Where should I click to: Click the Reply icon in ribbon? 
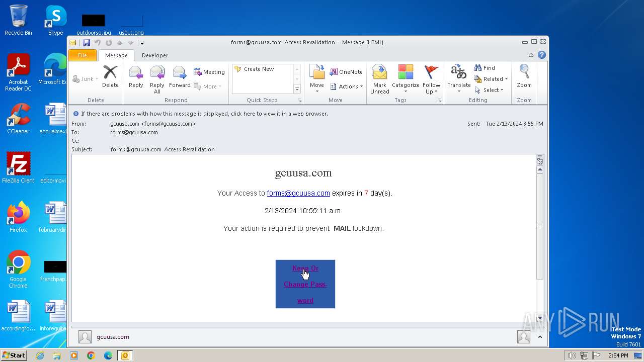click(136, 77)
